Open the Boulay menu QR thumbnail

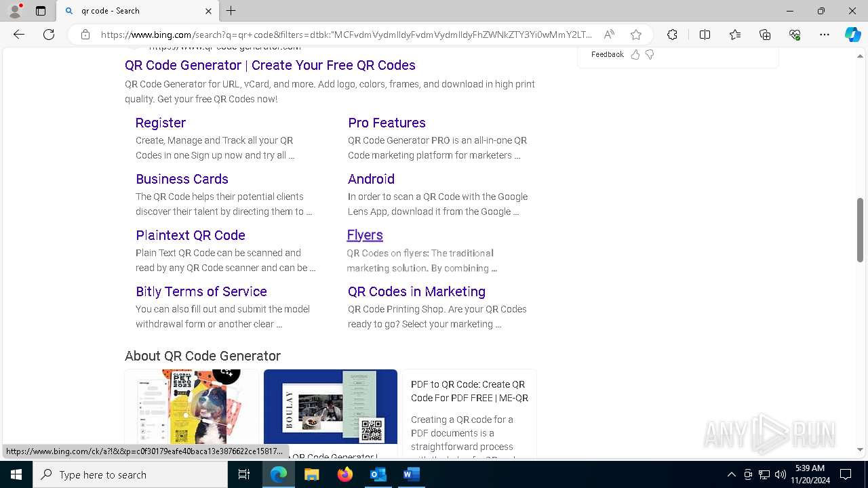(330, 407)
